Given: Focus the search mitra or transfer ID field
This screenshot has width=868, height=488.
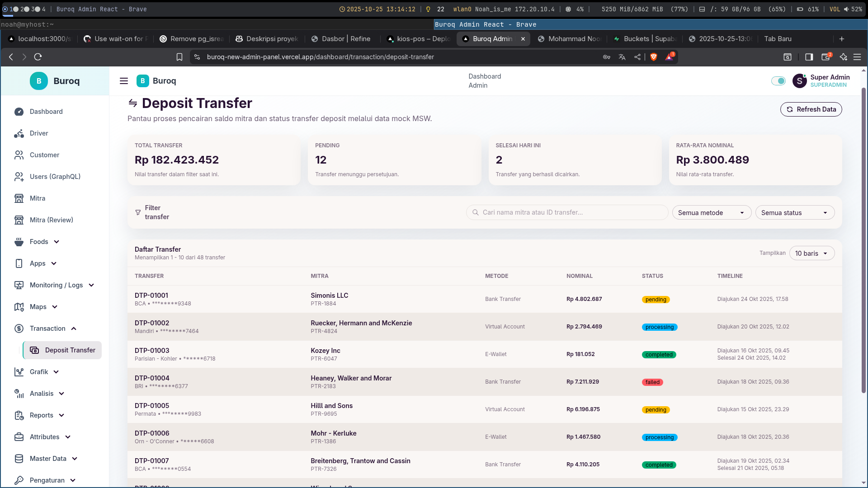Looking at the screenshot, I should click(567, 212).
